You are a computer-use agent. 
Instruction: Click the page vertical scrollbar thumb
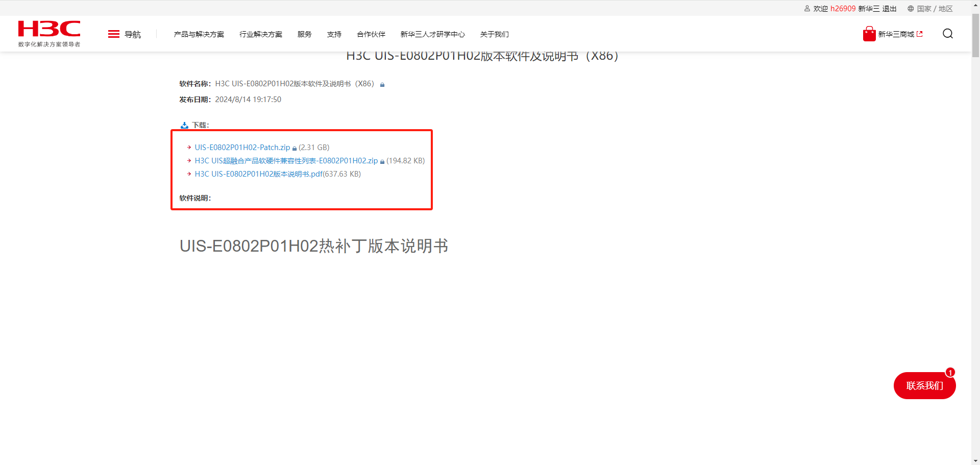click(x=975, y=36)
